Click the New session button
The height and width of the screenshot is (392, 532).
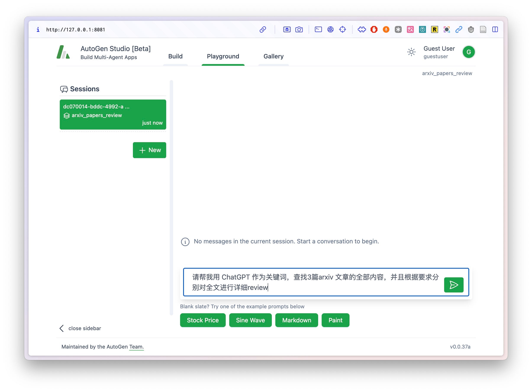[149, 150]
